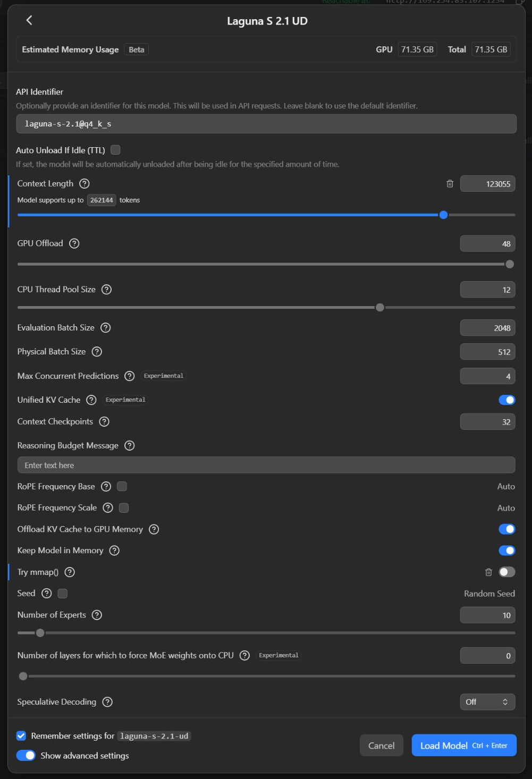The height and width of the screenshot is (779, 532).
Task: Click Experimental badge beside Max Concurrent Predictions
Action: point(164,376)
